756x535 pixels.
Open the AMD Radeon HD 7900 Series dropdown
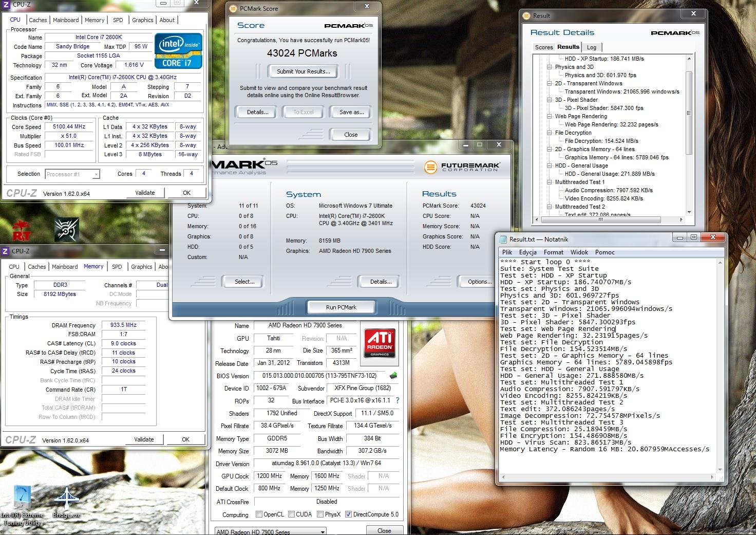tap(270, 531)
